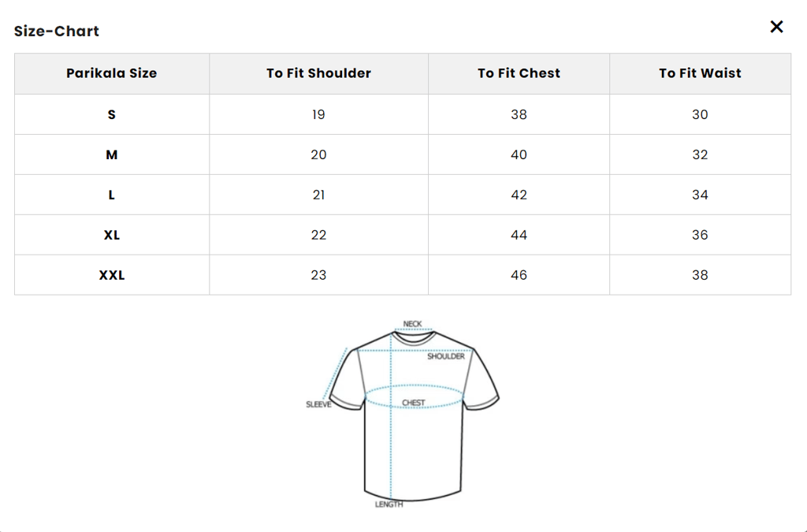Click chest value 46 for size XXL
This screenshot has height=532, width=807.
pos(519,275)
